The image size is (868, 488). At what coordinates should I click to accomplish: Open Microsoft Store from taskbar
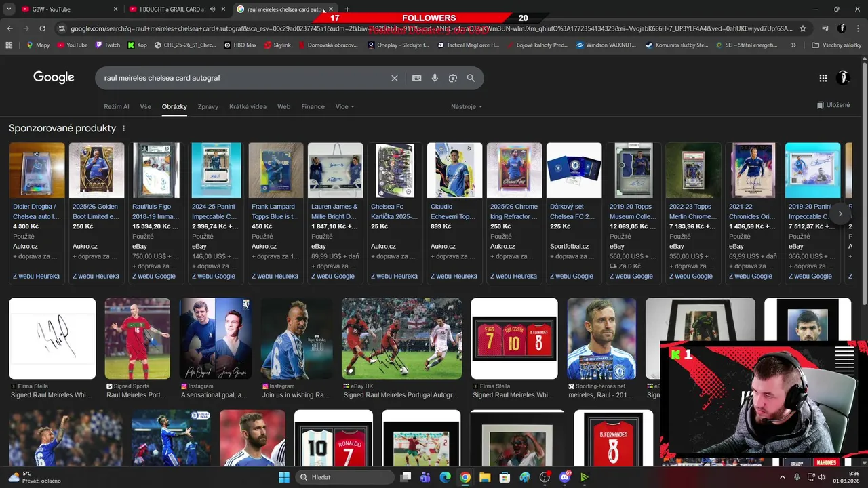pyautogui.click(x=505, y=477)
